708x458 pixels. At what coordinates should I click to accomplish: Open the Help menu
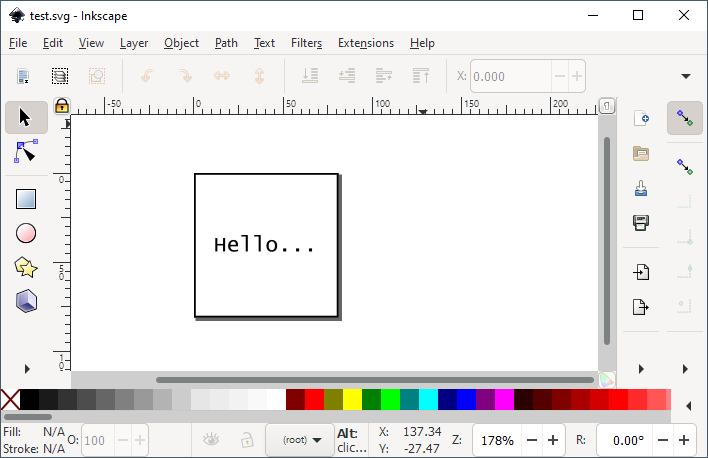pos(422,43)
